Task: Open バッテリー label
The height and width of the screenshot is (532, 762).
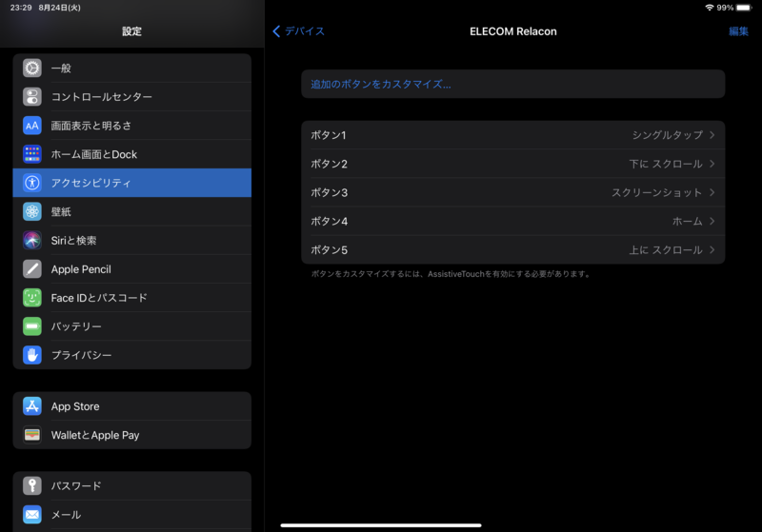Action: pos(76,326)
